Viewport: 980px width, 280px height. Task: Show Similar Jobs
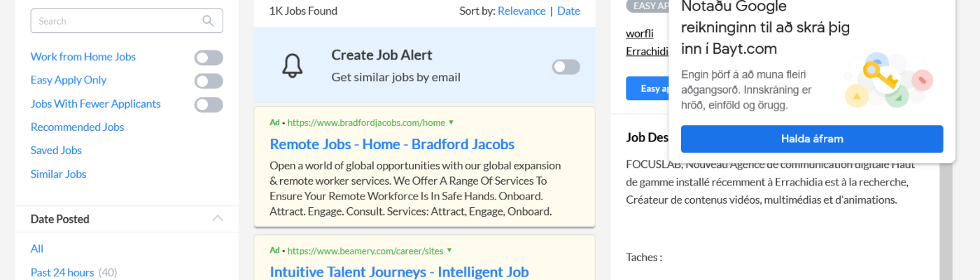(58, 174)
